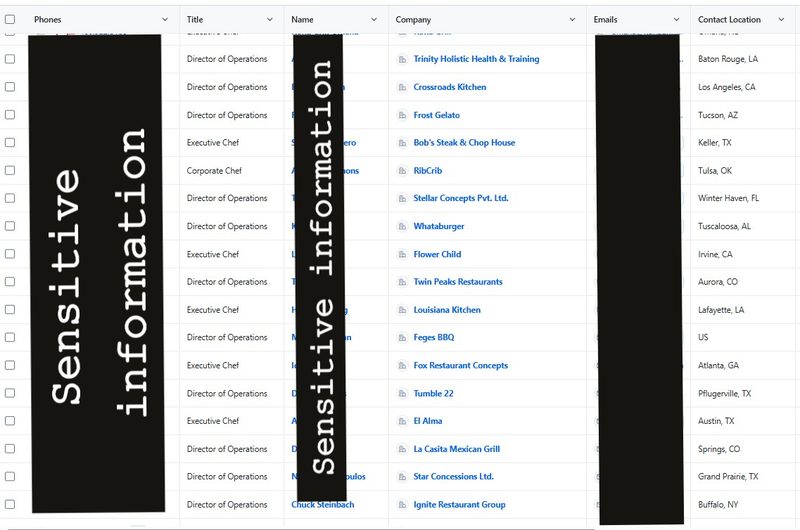Open the Contact Location column dropdown arrow

(781, 19)
